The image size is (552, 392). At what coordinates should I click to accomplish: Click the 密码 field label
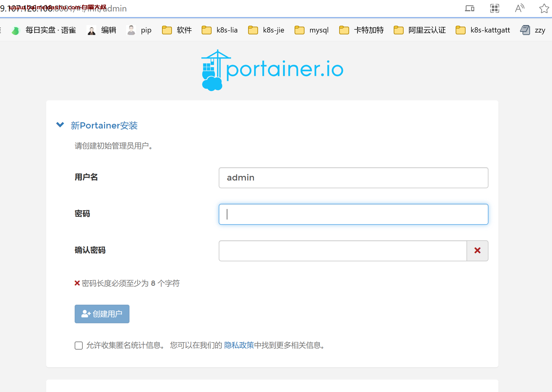click(82, 214)
